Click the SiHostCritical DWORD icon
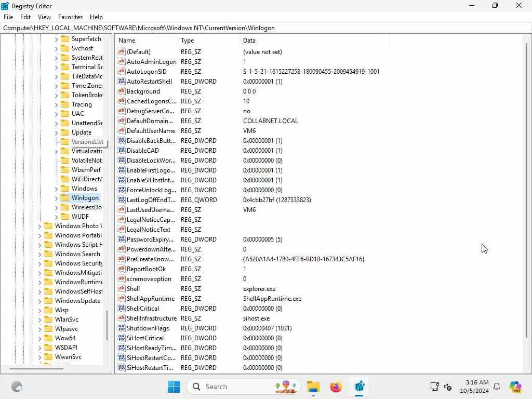532x399 pixels. click(122, 338)
